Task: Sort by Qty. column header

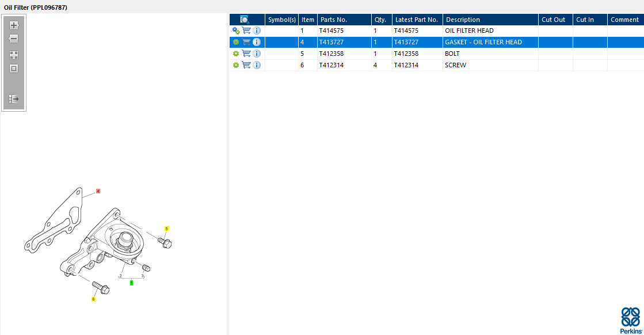Action: [382, 20]
